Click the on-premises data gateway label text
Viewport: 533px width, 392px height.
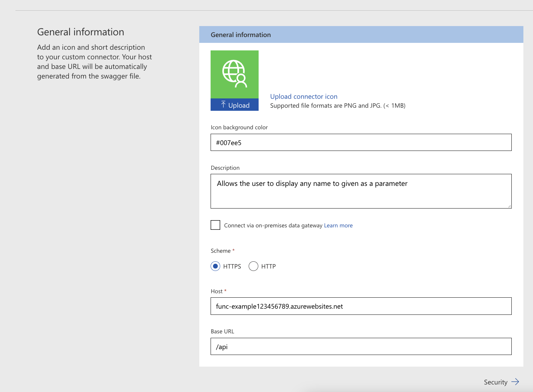273,225
